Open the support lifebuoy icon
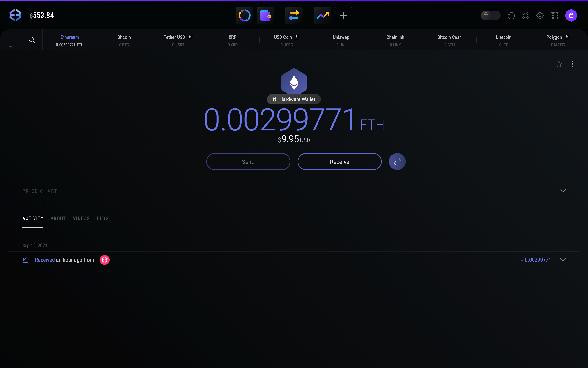 click(x=525, y=16)
